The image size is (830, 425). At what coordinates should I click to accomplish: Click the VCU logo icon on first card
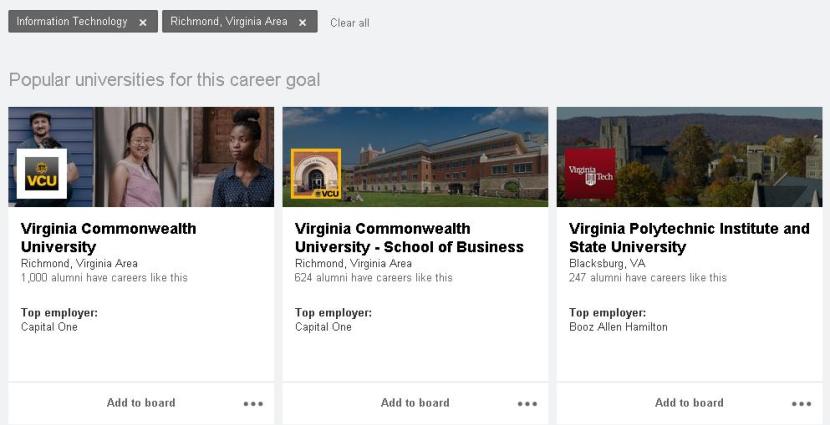click(42, 174)
